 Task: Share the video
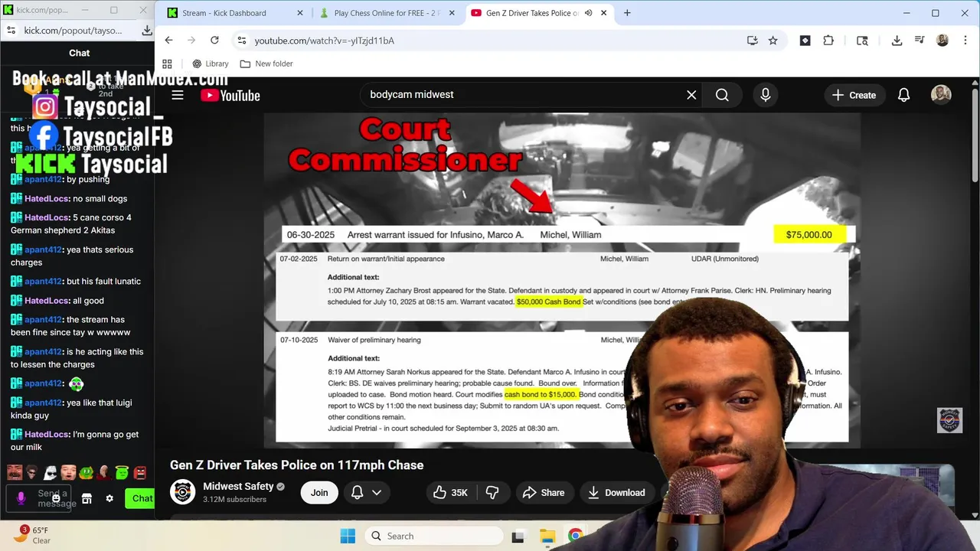[544, 493]
